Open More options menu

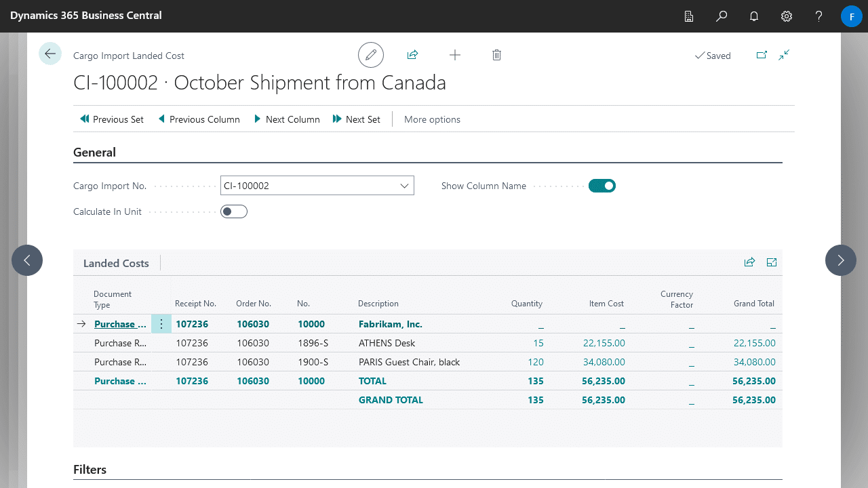pos(432,119)
